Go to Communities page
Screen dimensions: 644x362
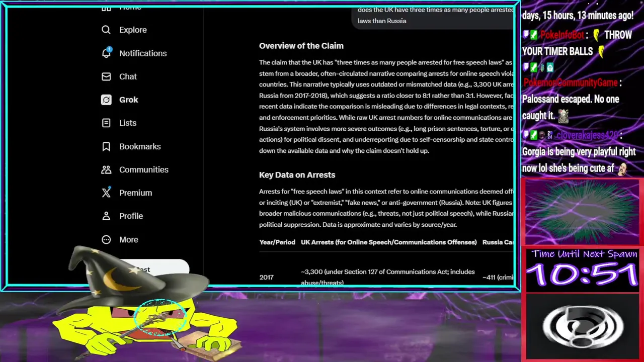click(x=143, y=169)
